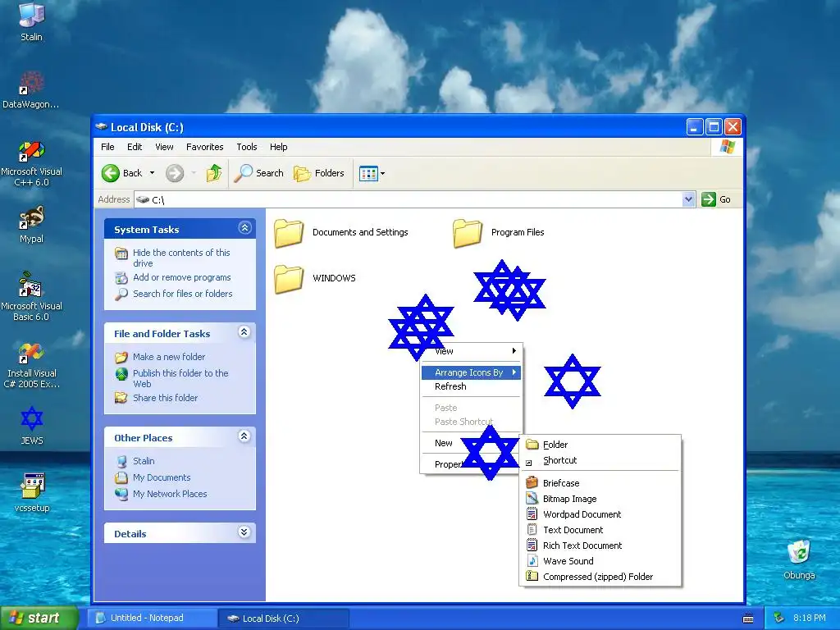Select the Documents and Settings folder

pos(341,232)
